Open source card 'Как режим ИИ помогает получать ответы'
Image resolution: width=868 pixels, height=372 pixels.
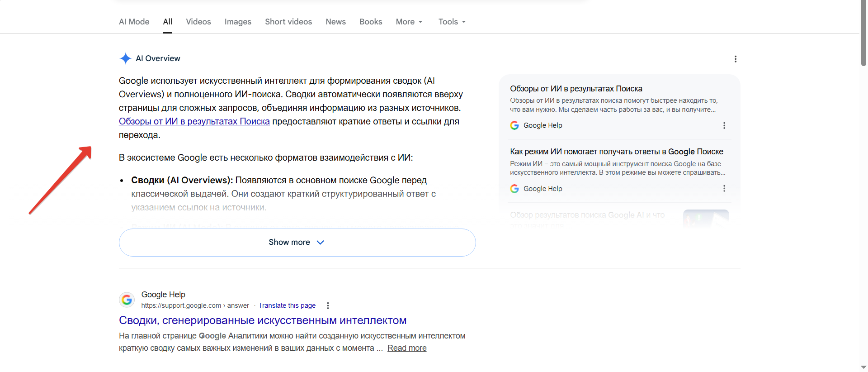tap(617, 152)
